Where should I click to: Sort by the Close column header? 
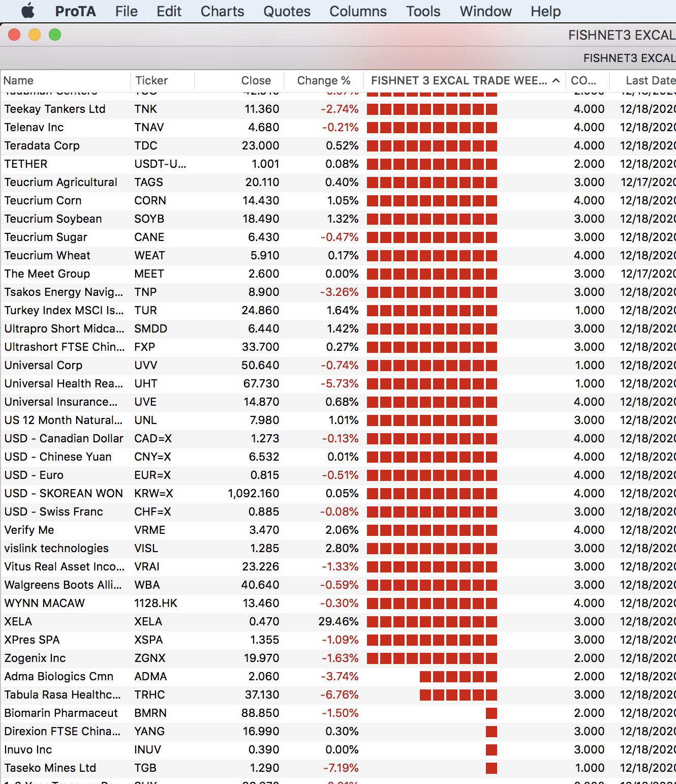point(239,80)
